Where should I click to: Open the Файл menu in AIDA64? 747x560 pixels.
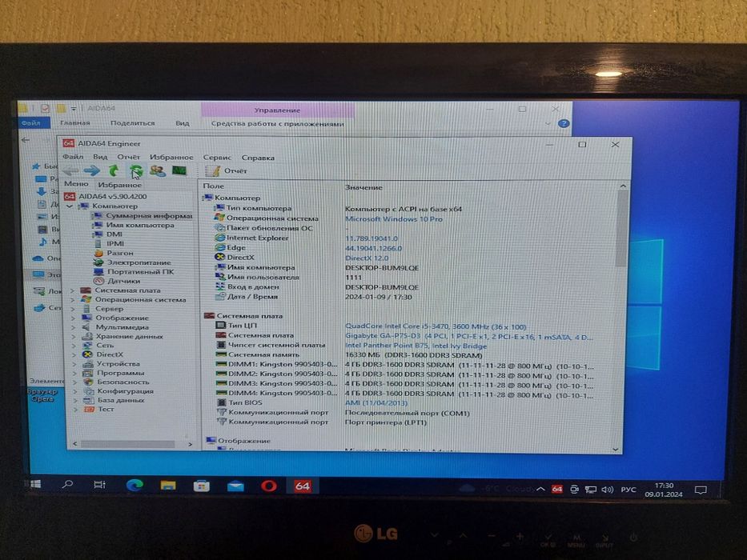pyautogui.click(x=73, y=157)
